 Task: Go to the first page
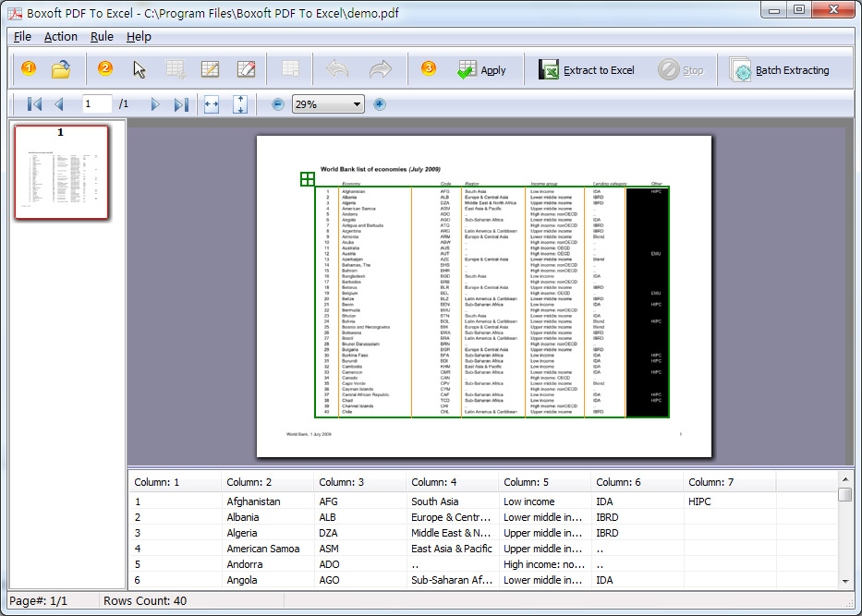point(34,103)
